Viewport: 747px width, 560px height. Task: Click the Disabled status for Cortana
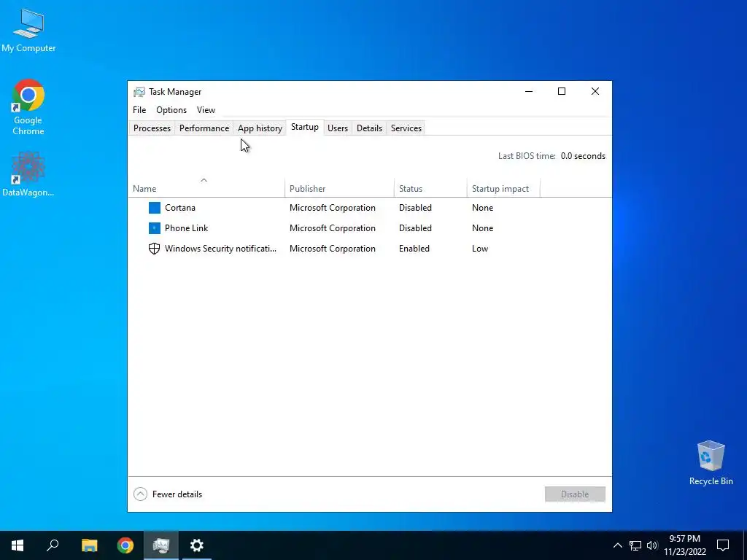tap(415, 208)
